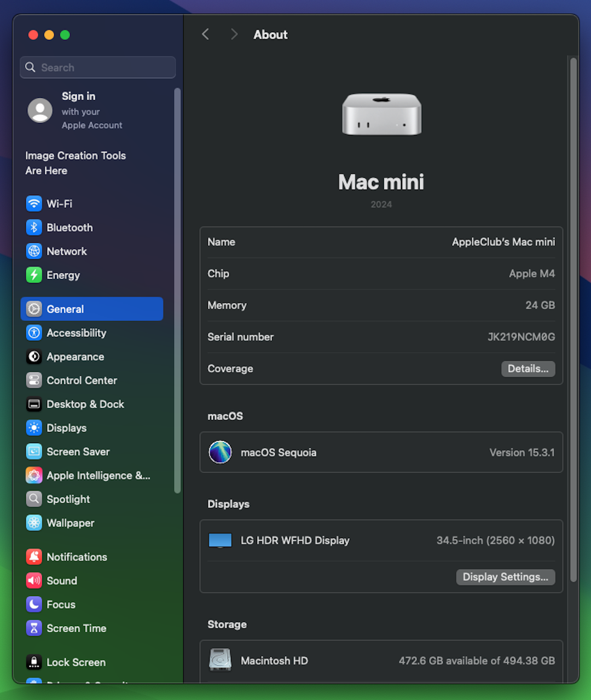Viewport: 591px width, 700px height.
Task: Select Spotlight label in the sidebar
Action: point(68,499)
